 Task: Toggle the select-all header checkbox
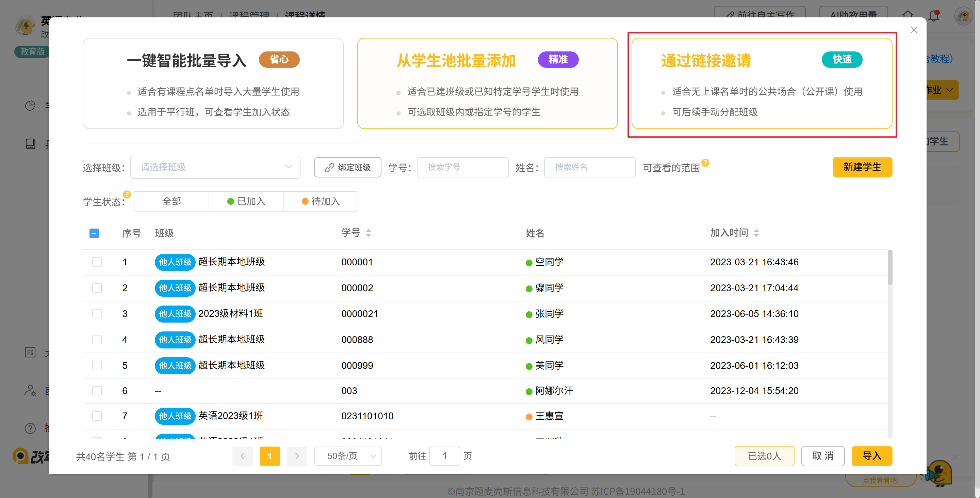tap(94, 233)
